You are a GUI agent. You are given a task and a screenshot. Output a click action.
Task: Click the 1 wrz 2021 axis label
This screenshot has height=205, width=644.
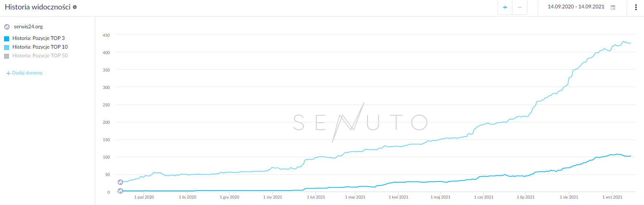tap(612, 197)
